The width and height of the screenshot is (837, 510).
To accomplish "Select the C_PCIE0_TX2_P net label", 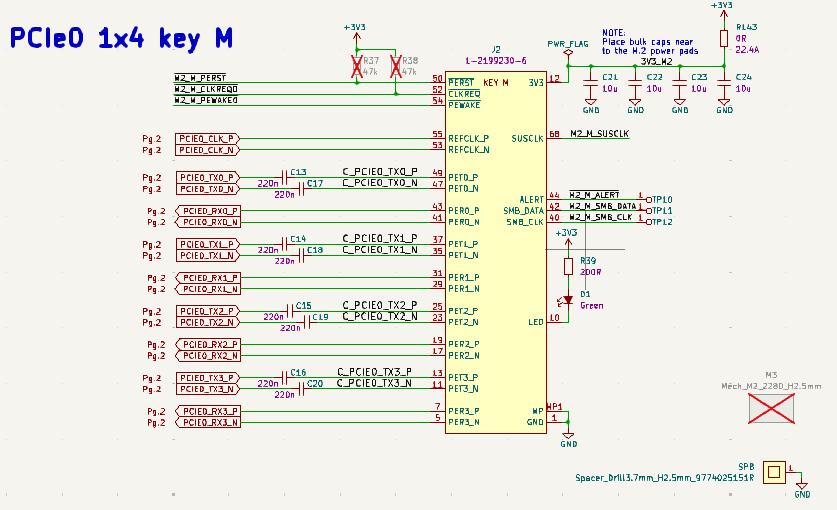I will [x=380, y=305].
